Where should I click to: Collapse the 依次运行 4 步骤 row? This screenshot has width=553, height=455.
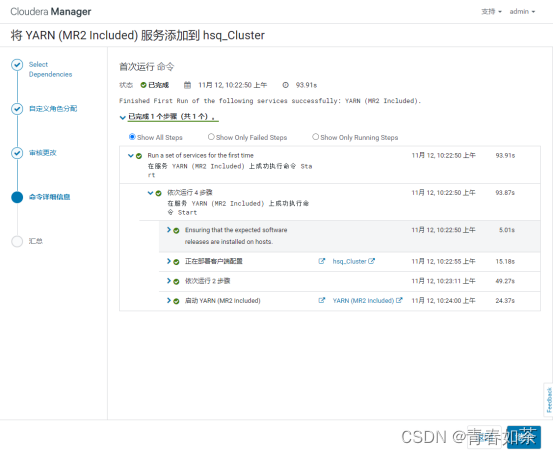(x=150, y=193)
